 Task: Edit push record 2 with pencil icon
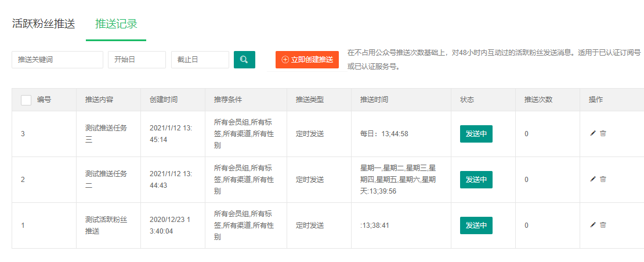592,179
